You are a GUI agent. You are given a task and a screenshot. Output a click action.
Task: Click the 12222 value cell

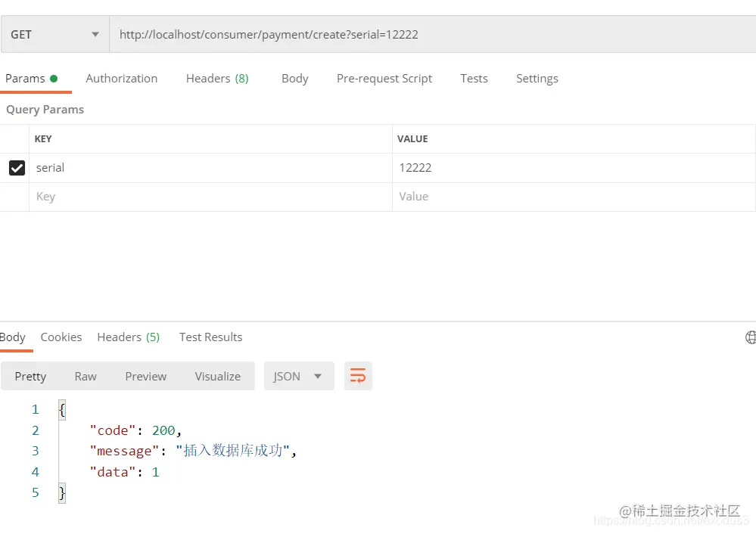(x=574, y=168)
